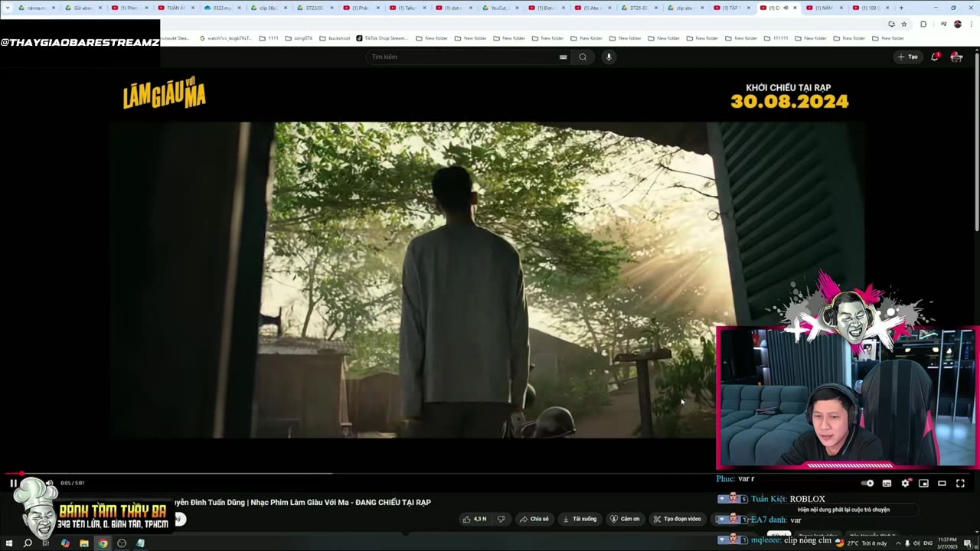Viewport: 980px width, 551px height.
Task: Open the 27°C weather widget in taskbar
Action: [861, 543]
